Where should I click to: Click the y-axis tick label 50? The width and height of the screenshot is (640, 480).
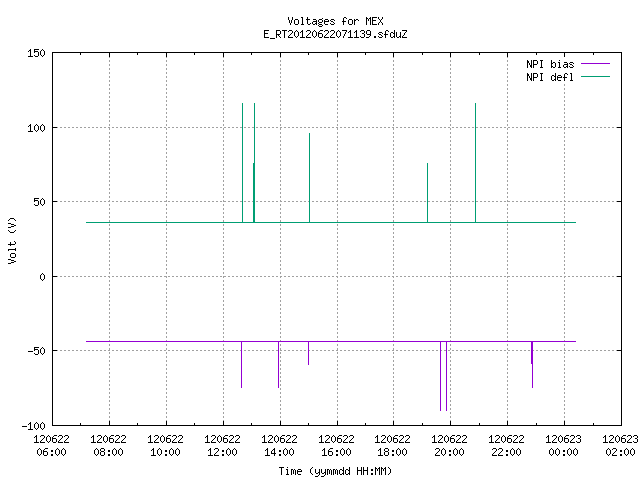click(39, 202)
